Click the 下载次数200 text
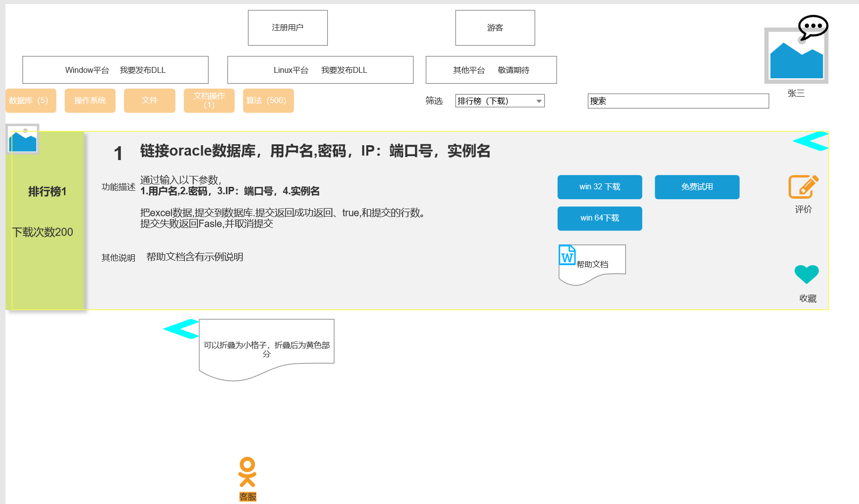Viewport: 859px width, 504px height. pyautogui.click(x=43, y=232)
